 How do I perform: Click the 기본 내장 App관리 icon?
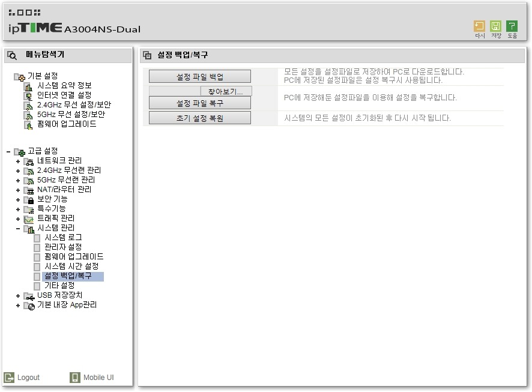point(29,306)
